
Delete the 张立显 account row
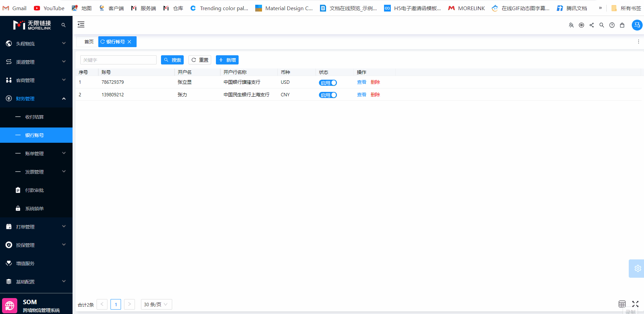click(x=375, y=82)
